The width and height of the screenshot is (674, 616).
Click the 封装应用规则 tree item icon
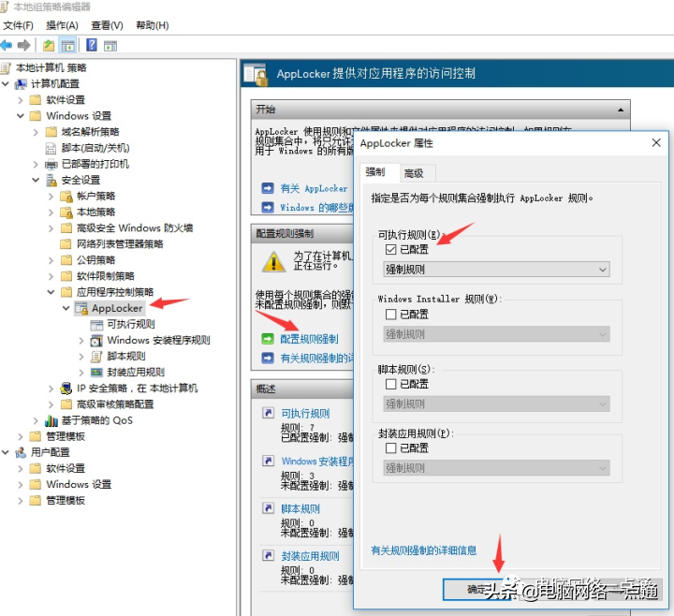pyautogui.click(x=96, y=373)
